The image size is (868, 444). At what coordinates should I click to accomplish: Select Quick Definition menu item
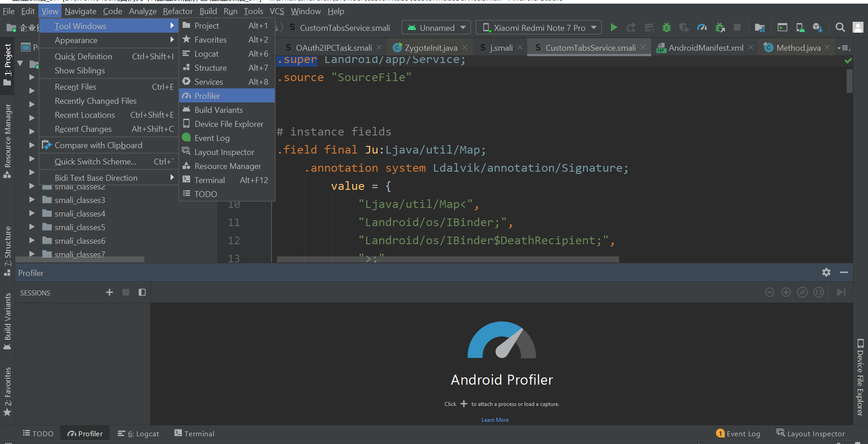pyautogui.click(x=109, y=56)
